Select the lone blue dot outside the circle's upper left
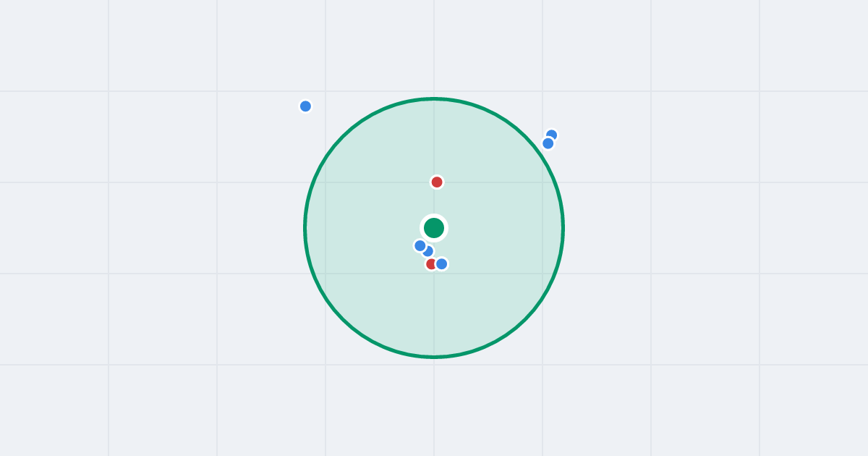The width and height of the screenshot is (868, 456). pos(305,106)
